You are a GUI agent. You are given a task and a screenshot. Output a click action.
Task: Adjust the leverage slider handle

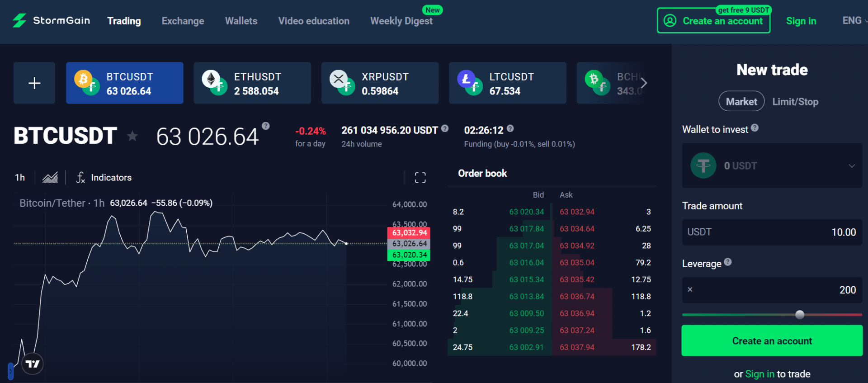[x=800, y=315]
